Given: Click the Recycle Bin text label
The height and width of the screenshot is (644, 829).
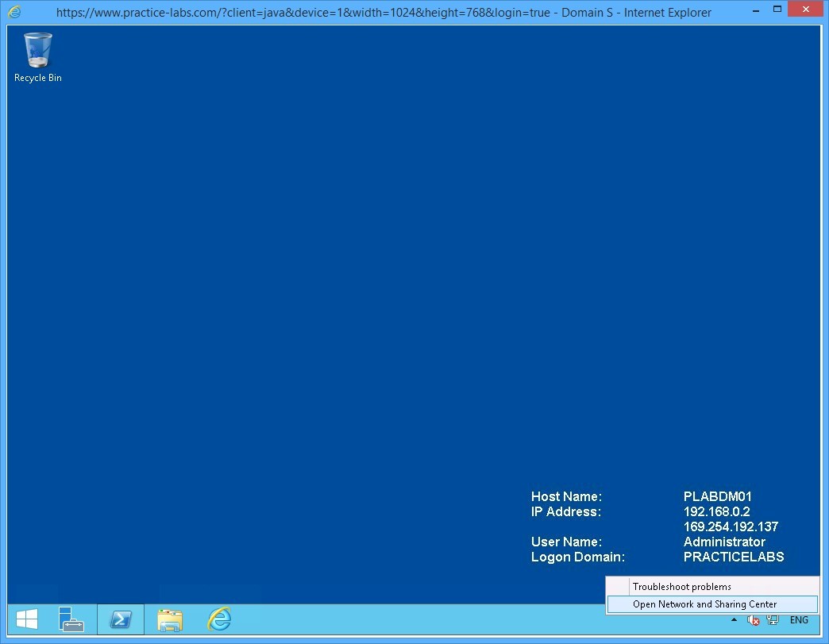Looking at the screenshot, I should 37,78.
